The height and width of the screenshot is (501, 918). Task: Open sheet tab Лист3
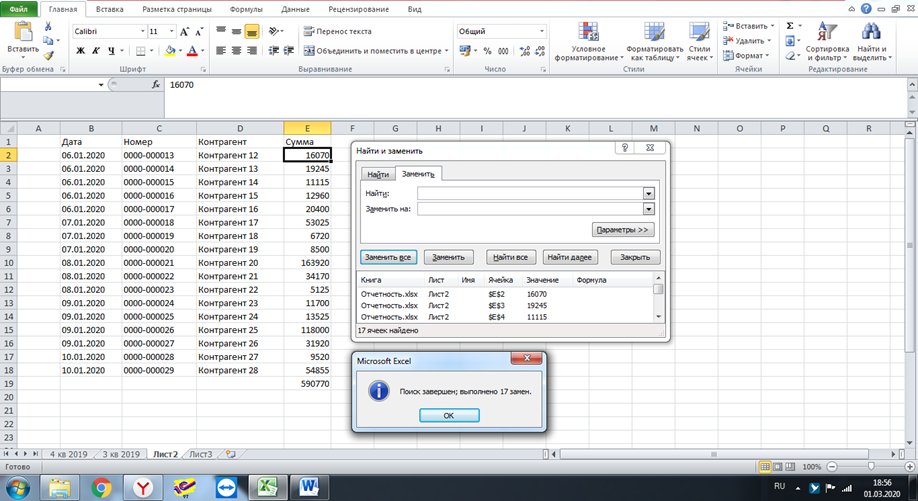point(201,454)
